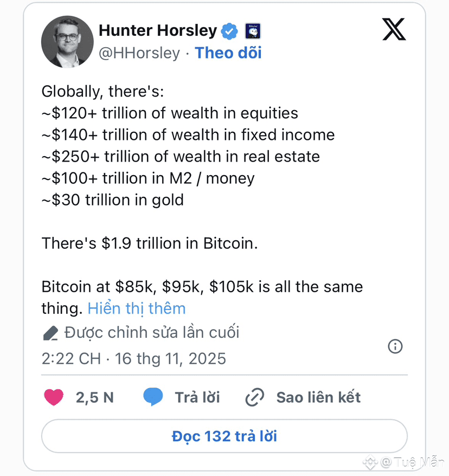
Task: Open the Được chỉnh sửa lần cuối label
Action: pos(151,332)
